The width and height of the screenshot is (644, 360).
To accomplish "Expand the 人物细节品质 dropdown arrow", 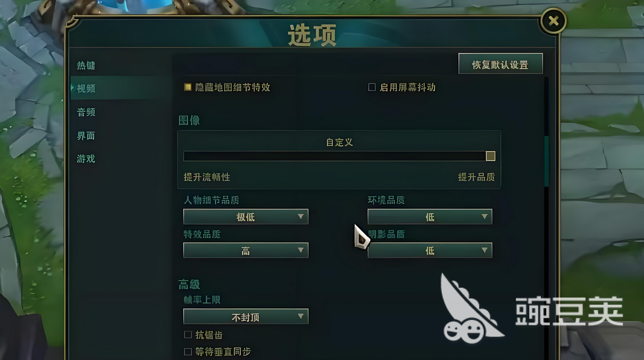I will coord(301,217).
